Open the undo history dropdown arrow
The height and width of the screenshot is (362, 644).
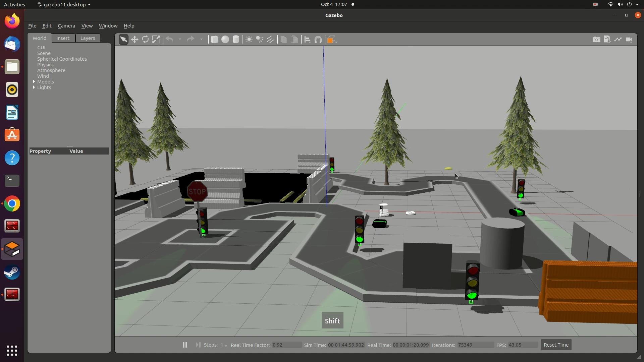(180, 40)
